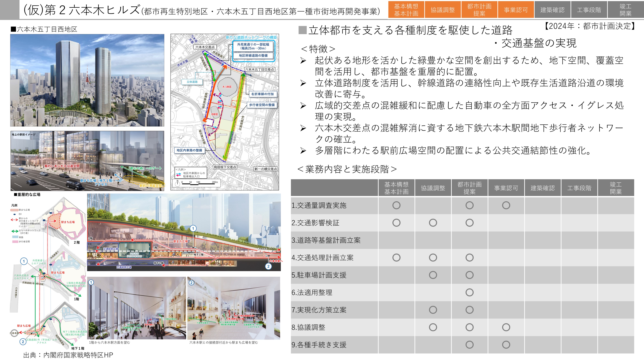Select the 竣工 開業 box in the title bar

625,10
